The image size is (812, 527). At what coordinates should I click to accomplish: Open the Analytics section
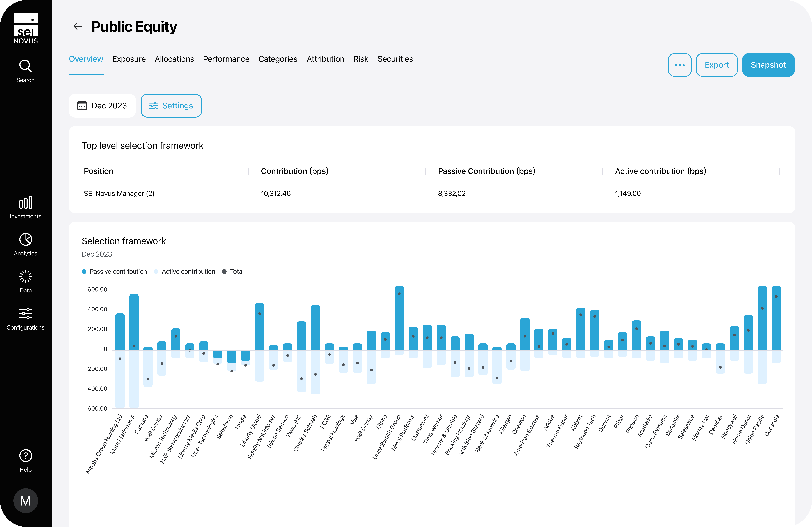(26, 244)
